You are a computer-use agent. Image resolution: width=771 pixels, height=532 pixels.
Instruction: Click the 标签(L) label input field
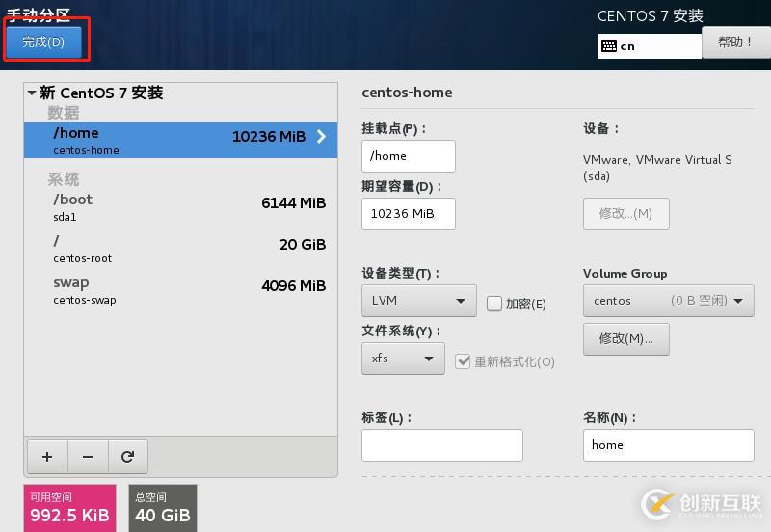click(442, 445)
